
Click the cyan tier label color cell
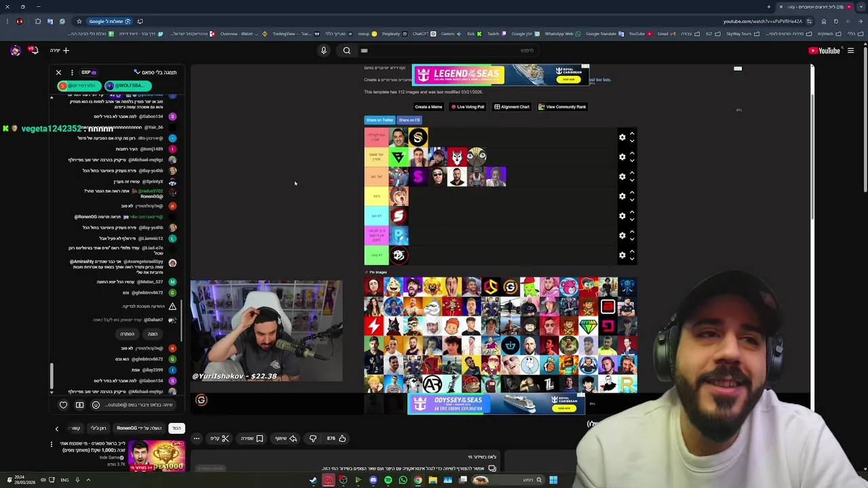point(376,216)
